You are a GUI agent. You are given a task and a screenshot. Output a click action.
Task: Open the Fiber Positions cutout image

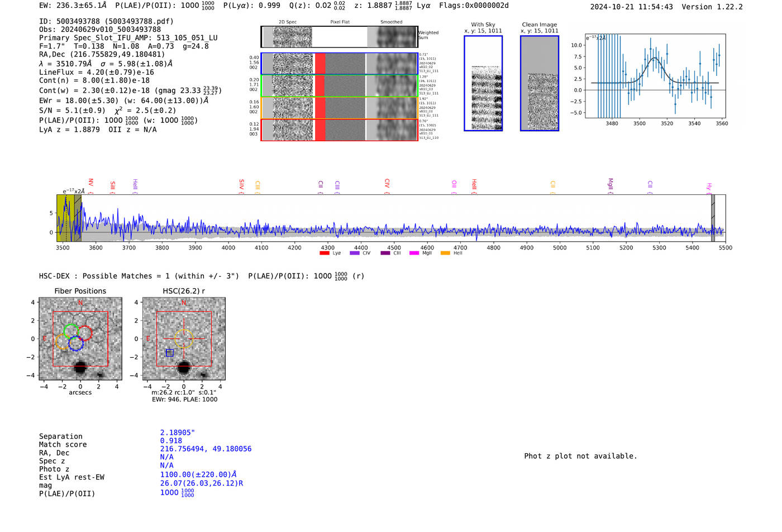coord(80,339)
